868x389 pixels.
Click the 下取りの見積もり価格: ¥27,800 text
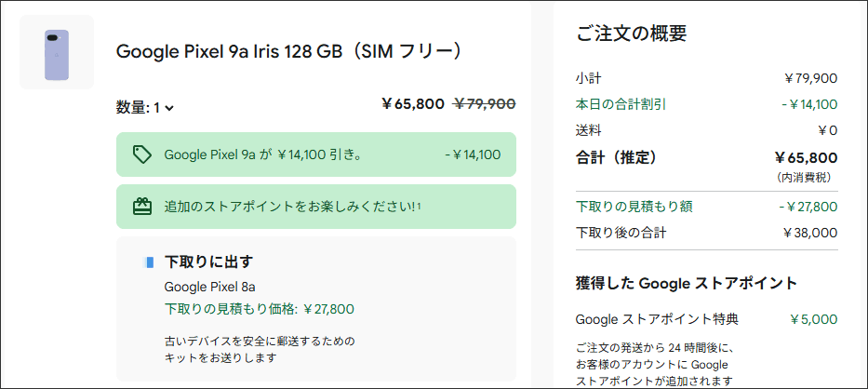pyautogui.click(x=259, y=309)
